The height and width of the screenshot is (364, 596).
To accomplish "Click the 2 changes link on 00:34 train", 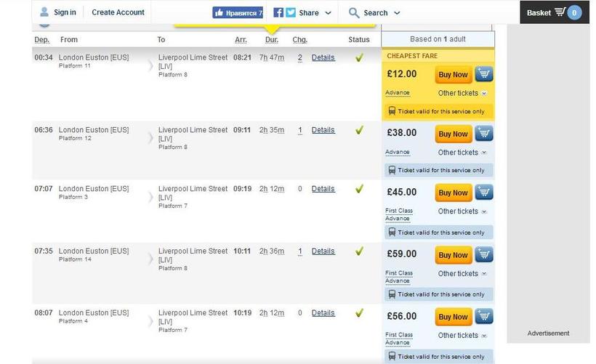I will click(x=299, y=58).
